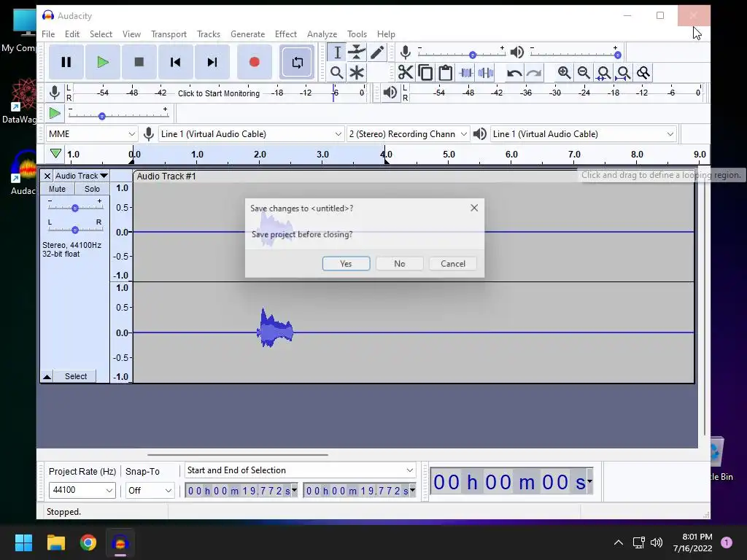747x560 pixels.
Task: Click the Cut scissors icon
Action: 406,73
